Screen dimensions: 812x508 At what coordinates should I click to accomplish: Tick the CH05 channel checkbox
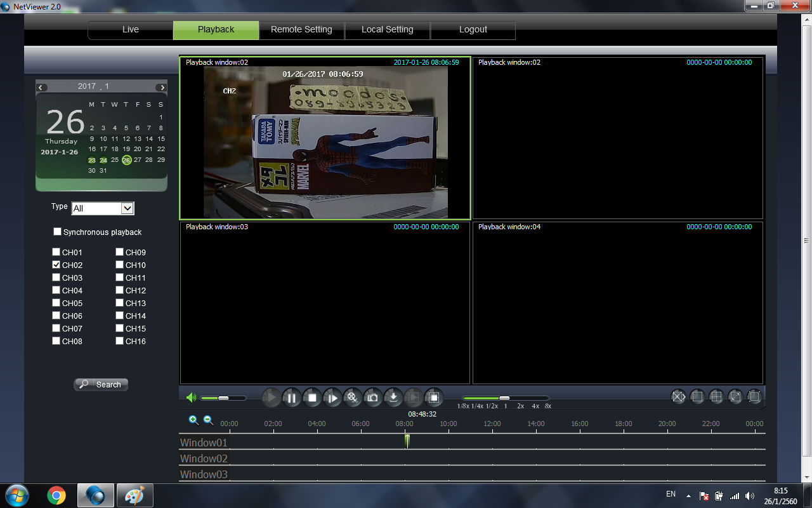(56, 303)
